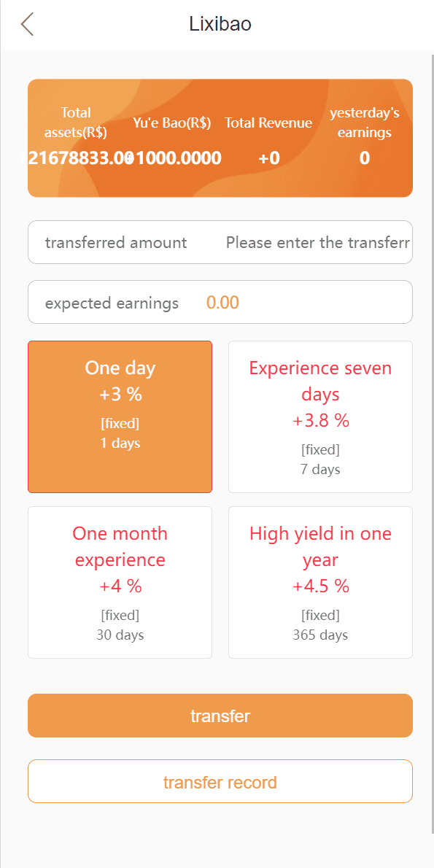434x868 pixels.
Task: Click the Total Revenue +0 figure
Action: click(x=269, y=158)
